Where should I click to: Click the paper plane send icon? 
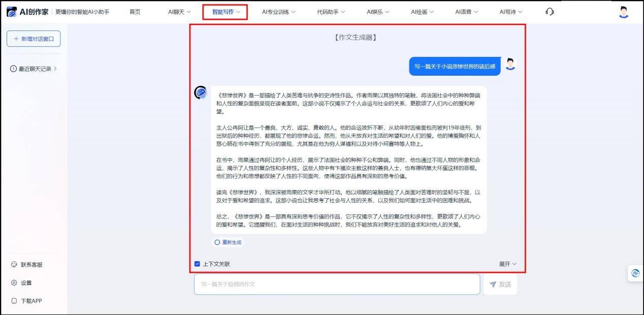[493, 285]
